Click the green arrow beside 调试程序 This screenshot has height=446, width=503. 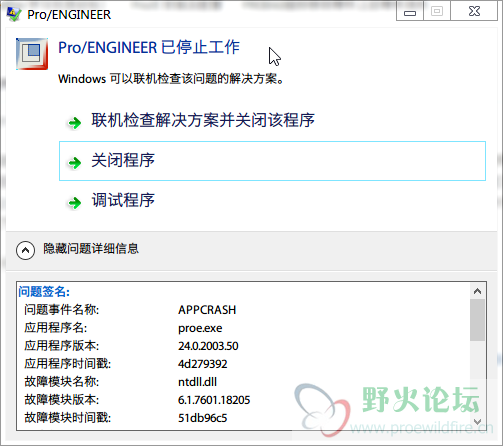(75, 202)
